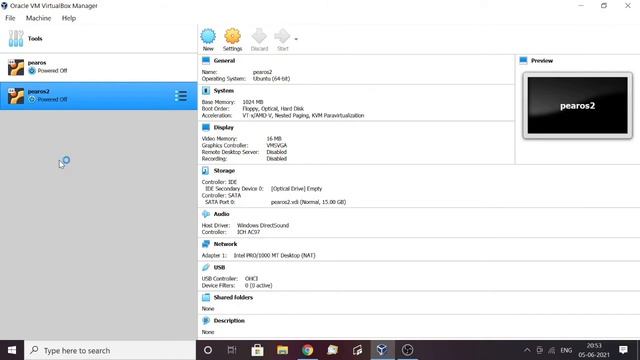Click the Description section icon

pos(206,320)
